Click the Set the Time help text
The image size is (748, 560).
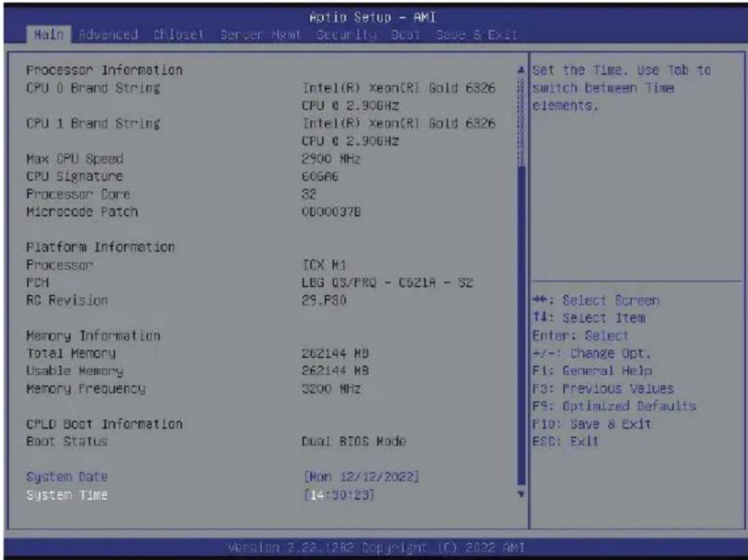(622, 88)
